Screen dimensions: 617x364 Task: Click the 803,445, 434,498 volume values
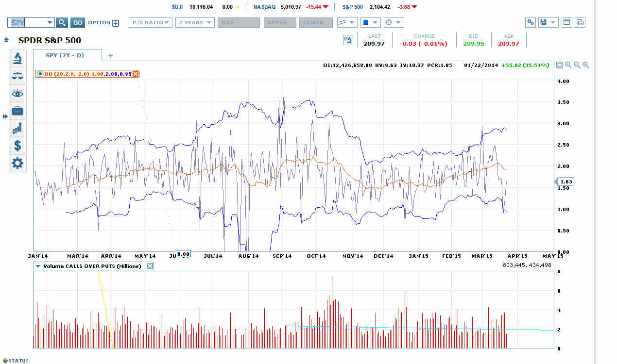pos(527,265)
